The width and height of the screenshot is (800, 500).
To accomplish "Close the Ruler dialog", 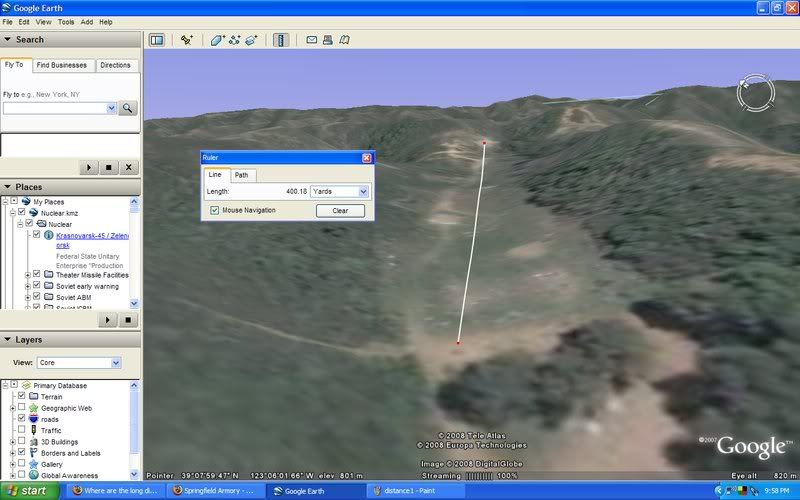I will point(366,158).
